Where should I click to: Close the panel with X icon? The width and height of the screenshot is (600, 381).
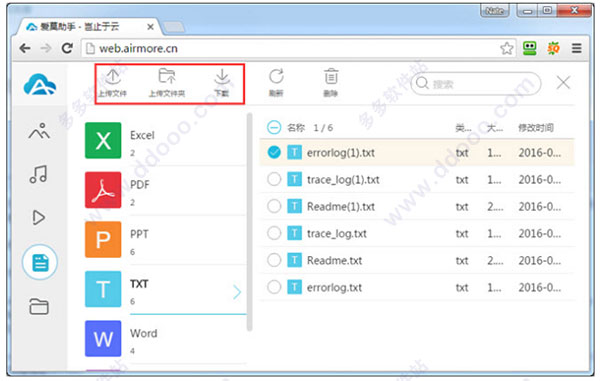[563, 82]
